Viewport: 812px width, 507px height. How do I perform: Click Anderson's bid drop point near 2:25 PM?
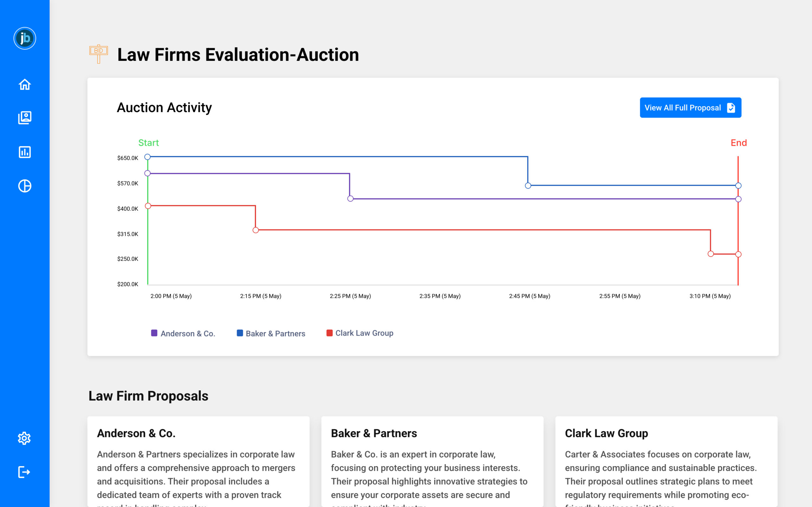coord(350,199)
